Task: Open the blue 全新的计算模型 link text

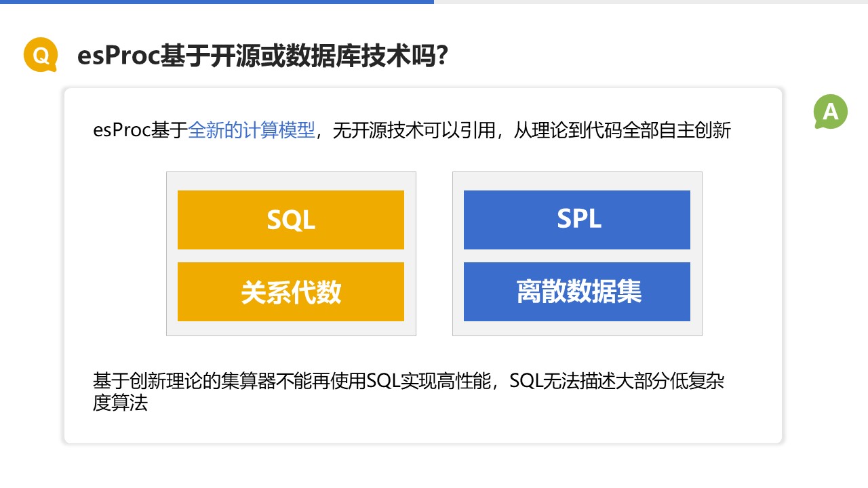Action: click(x=251, y=130)
